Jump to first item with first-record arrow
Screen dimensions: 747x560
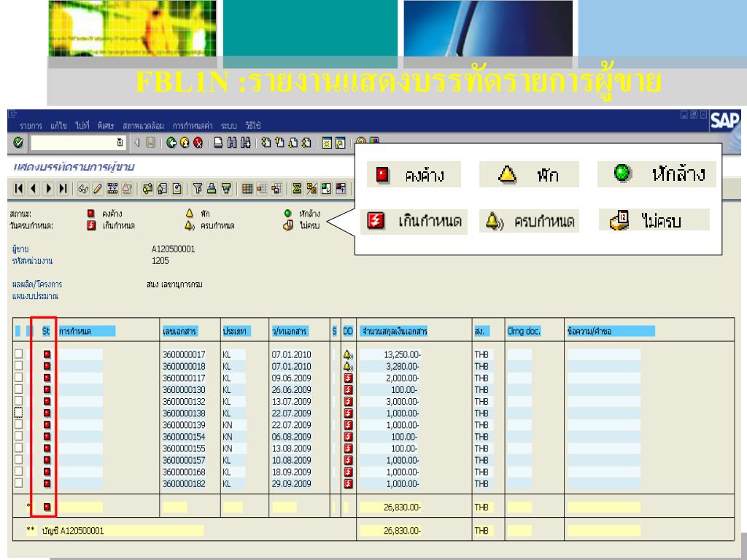tap(18, 189)
